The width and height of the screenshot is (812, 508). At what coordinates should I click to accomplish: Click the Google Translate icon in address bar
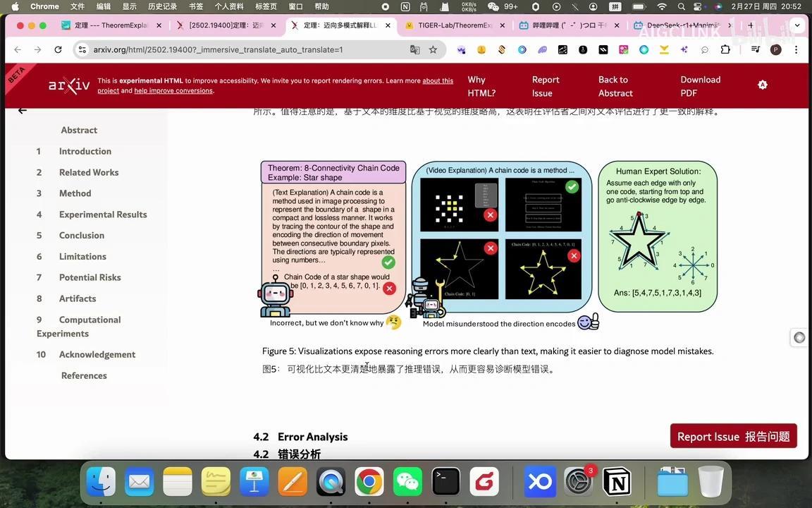coord(414,49)
